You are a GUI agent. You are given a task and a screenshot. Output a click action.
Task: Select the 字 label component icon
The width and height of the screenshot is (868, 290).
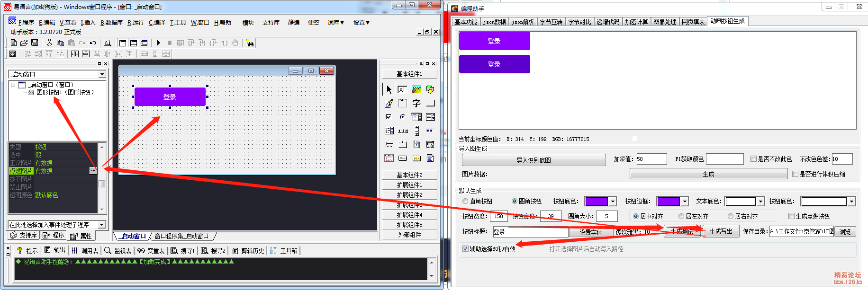coord(416,103)
